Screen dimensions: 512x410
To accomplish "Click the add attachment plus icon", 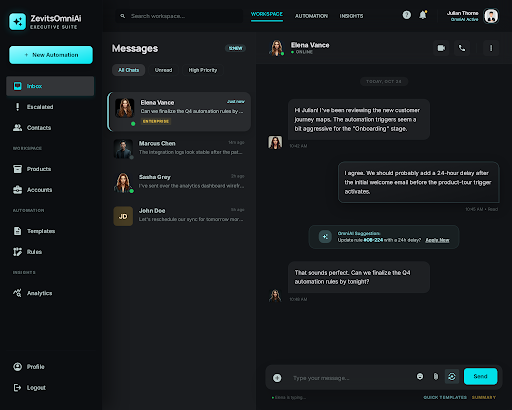I will point(277,378).
